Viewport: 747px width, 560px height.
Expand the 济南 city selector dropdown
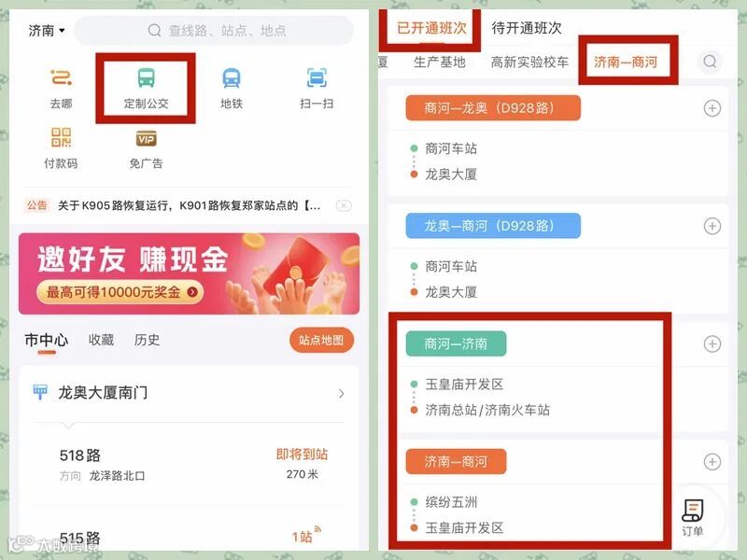coord(46,31)
